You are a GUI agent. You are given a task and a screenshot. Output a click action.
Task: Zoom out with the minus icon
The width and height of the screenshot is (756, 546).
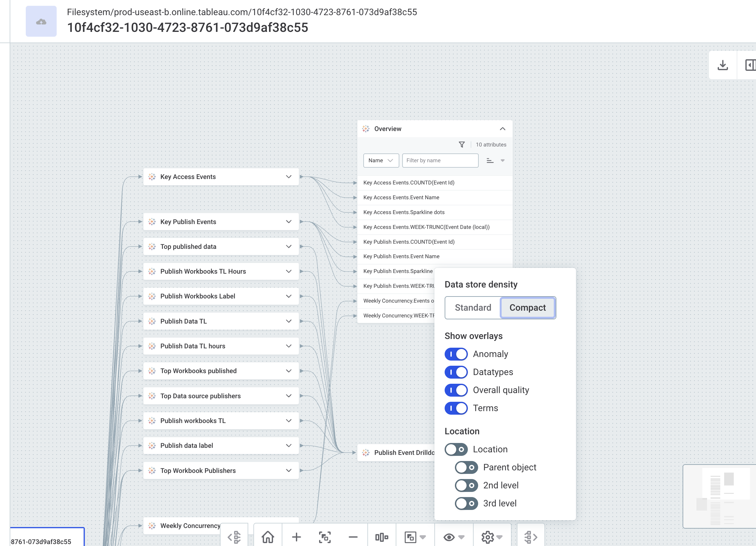pos(353,537)
